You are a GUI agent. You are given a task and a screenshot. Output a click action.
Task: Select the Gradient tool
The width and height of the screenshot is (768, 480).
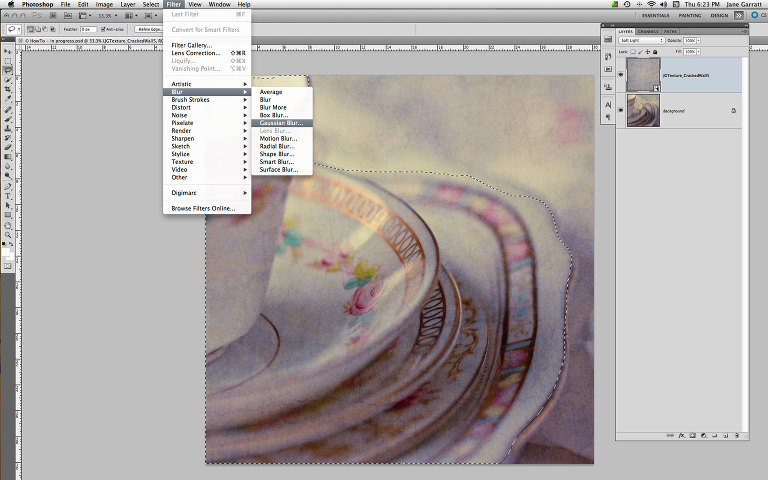(8, 157)
